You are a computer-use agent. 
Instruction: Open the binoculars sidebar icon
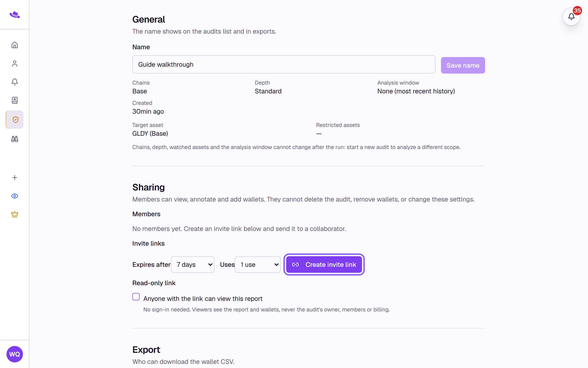14,139
